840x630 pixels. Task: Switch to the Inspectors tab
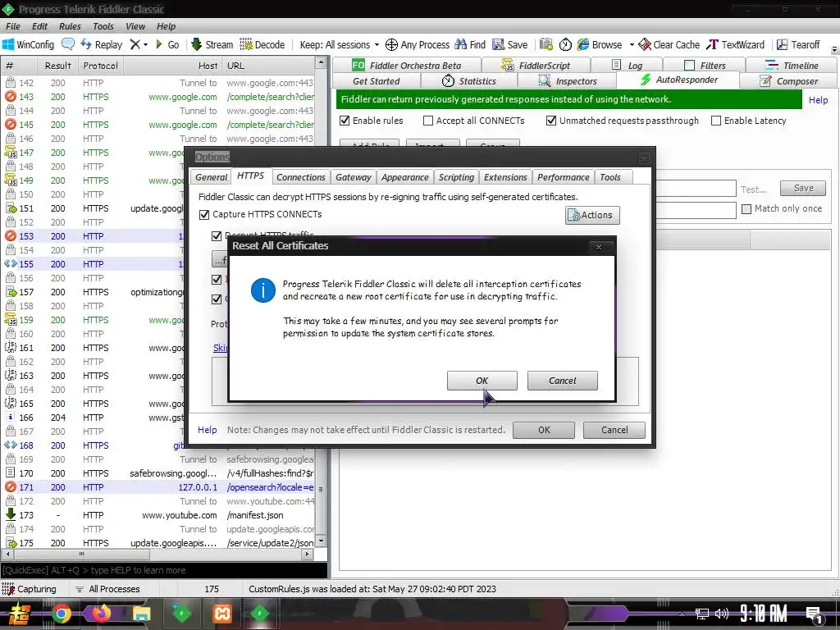[x=568, y=81]
